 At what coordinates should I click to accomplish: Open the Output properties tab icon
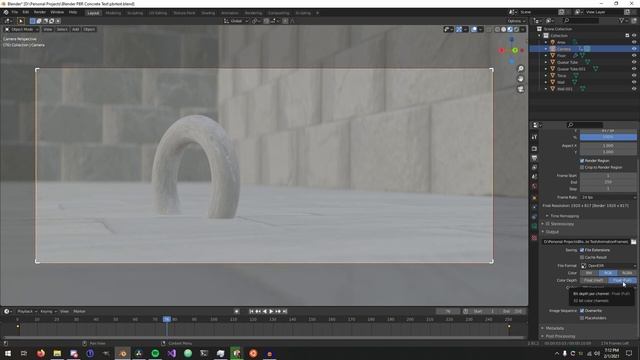[534, 158]
